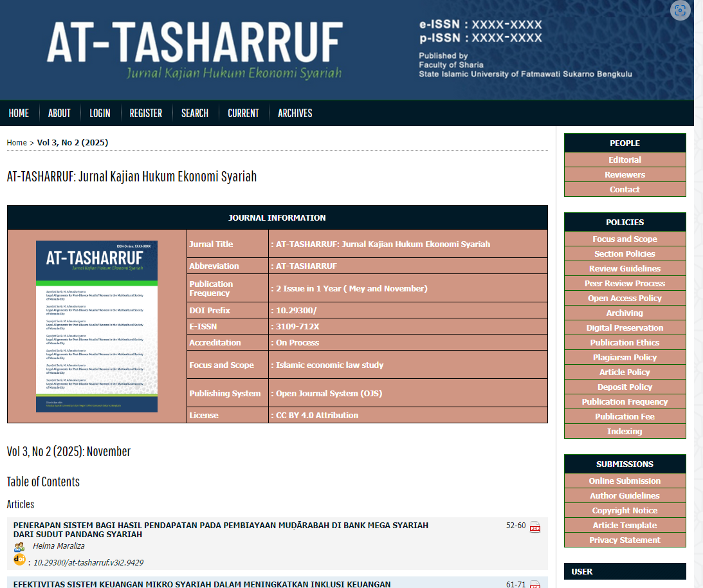Click the screenshot capture icon at top right
Image resolution: width=703 pixels, height=588 pixels.
680,10
